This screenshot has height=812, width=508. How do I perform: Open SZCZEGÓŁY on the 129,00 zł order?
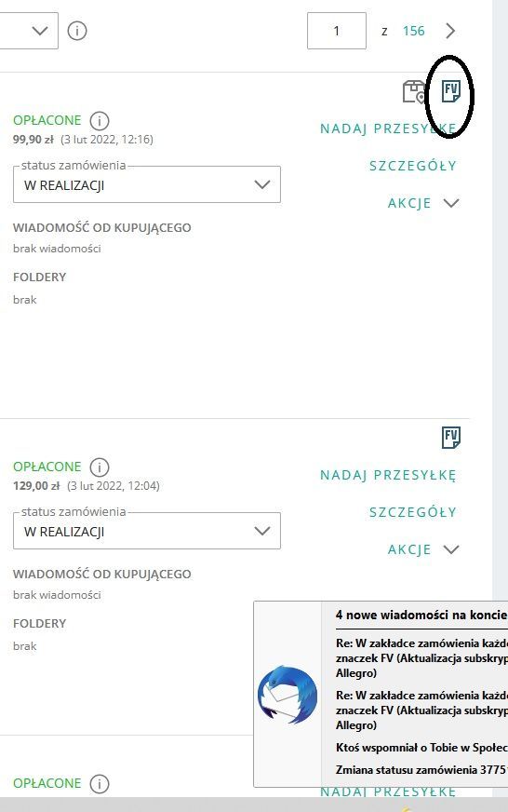tap(413, 512)
